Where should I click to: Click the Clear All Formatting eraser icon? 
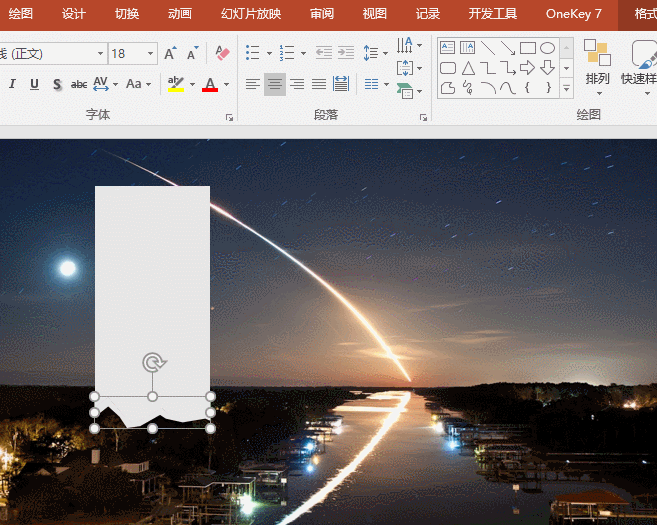pyautogui.click(x=222, y=53)
